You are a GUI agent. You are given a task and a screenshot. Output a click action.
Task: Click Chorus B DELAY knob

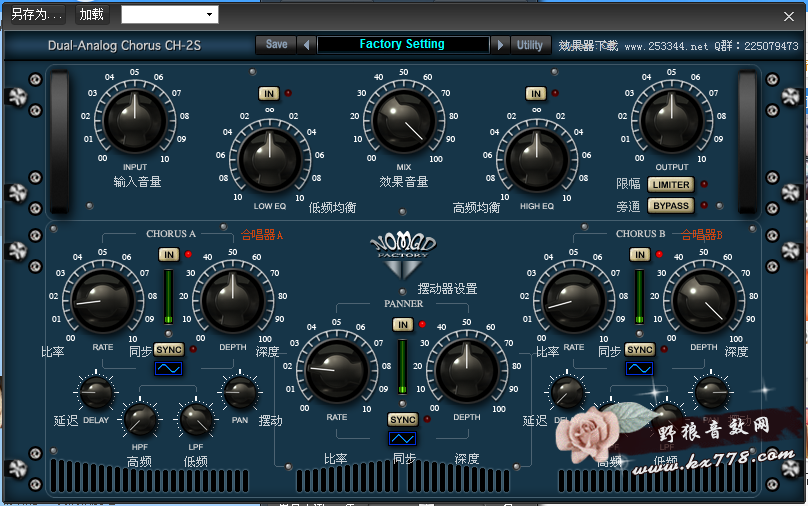click(x=567, y=393)
